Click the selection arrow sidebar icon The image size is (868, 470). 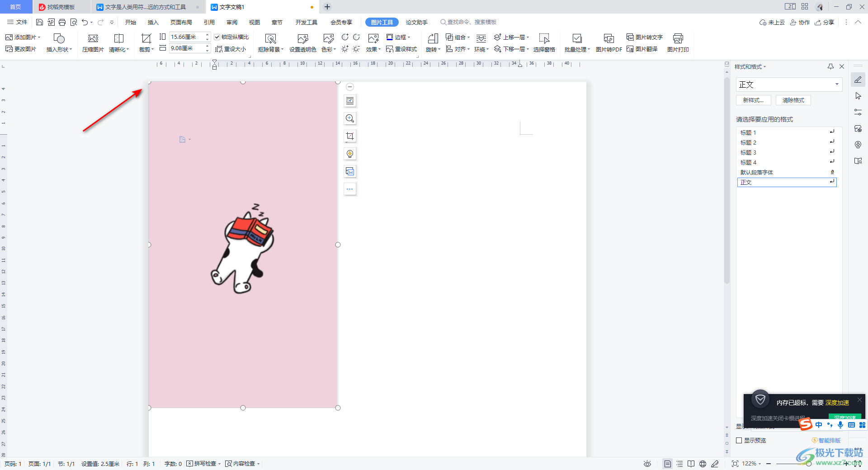pyautogui.click(x=858, y=96)
